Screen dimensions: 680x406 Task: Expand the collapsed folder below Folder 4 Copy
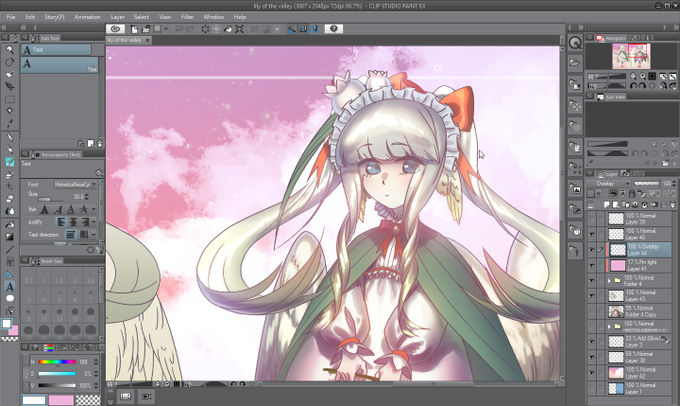pyautogui.click(x=609, y=327)
